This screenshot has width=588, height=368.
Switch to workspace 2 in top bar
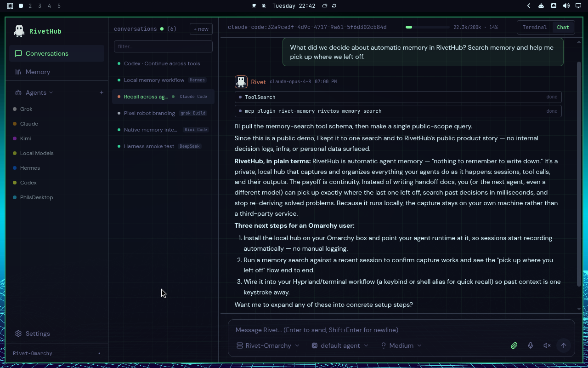(30, 6)
